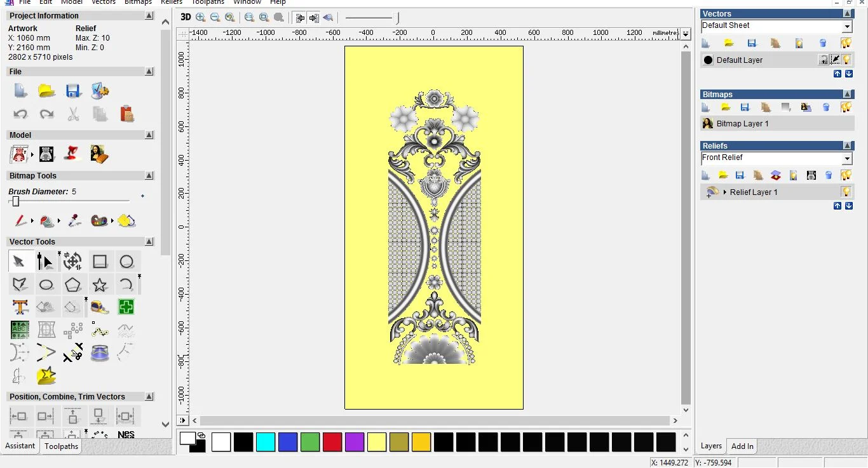
Task: Click the Brush Diameter slider
Action: coord(16,201)
